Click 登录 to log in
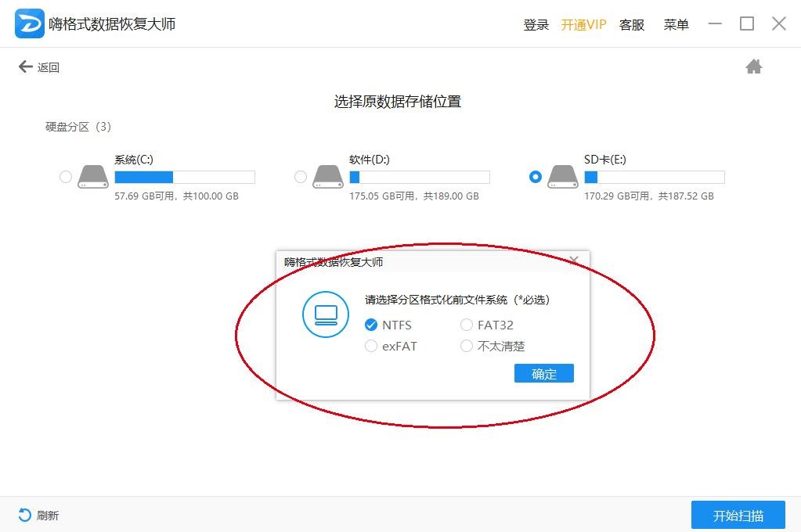The height and width of the screenshot is (532, 801). (536, 25)
